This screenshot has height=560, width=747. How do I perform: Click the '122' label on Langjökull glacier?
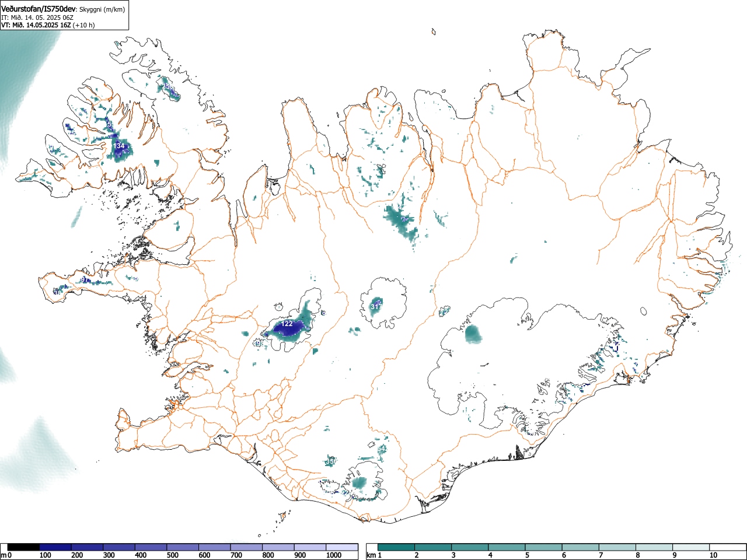click(287, 323)
